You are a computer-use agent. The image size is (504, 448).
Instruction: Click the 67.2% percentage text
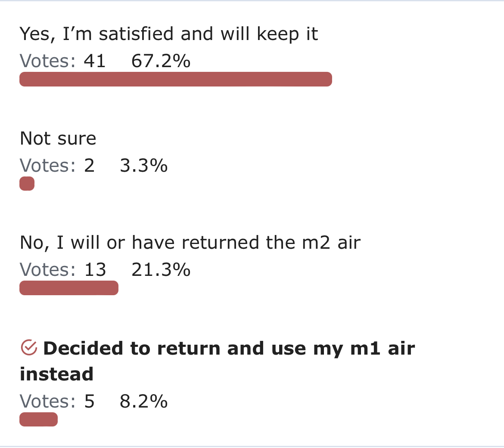(161, 61)
